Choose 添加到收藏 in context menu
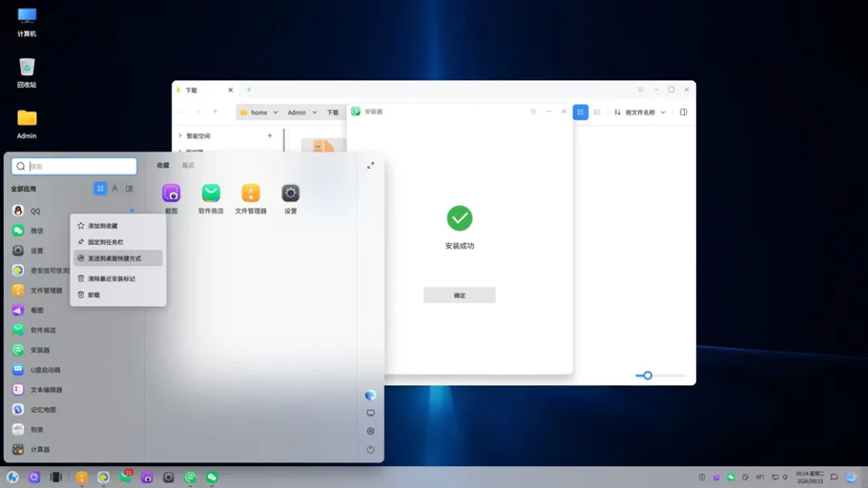The image size is (868, 488). pyautogui.click(x=118, y=226)
